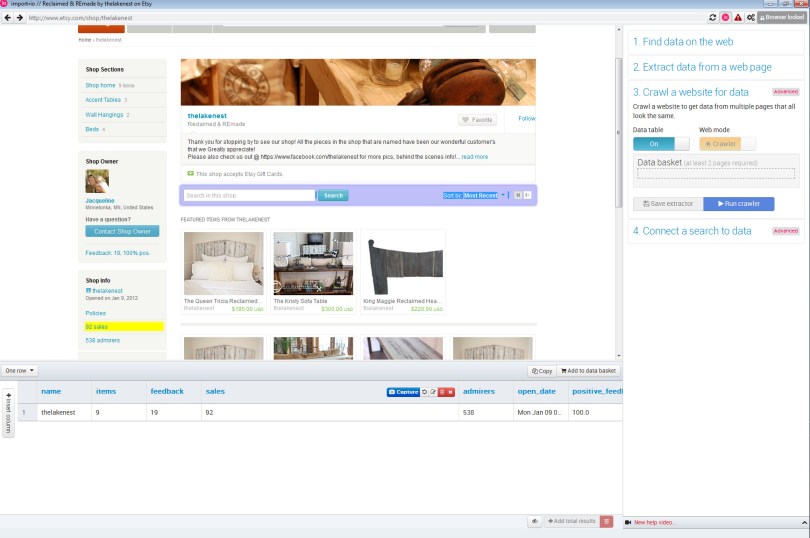The width and height of the screenshot is (810, 538).
Task: Click the Capture button on the sales column
Action: click(403, 391)
